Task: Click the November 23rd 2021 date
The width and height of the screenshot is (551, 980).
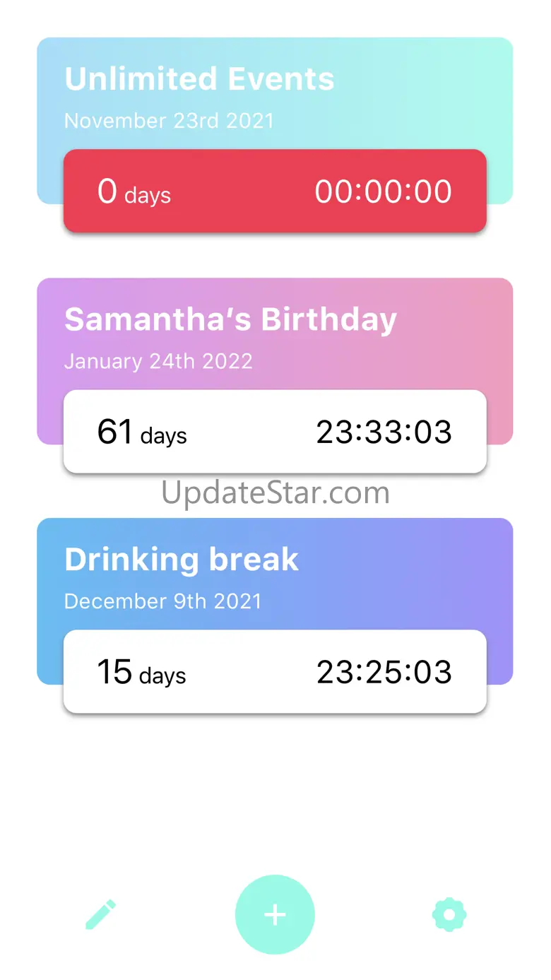Action: (x=169, y=121)
